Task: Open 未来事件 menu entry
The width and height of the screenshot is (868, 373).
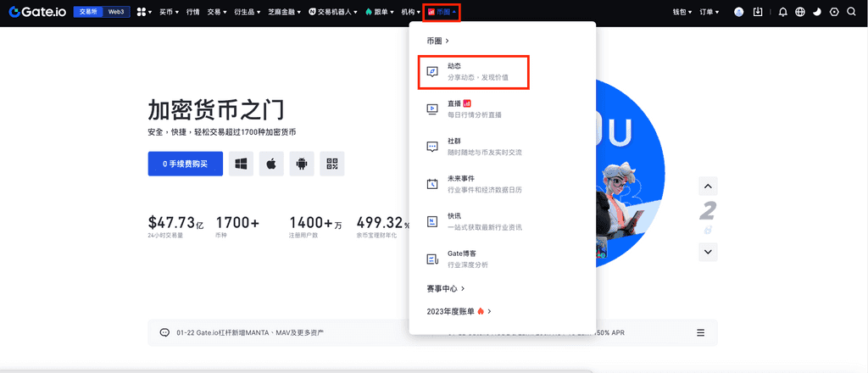Action: 475,184
